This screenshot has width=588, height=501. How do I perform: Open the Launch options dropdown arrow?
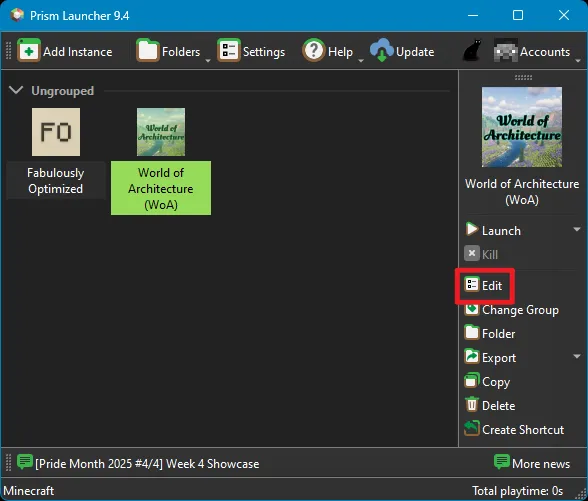click(x=577, y=229)
